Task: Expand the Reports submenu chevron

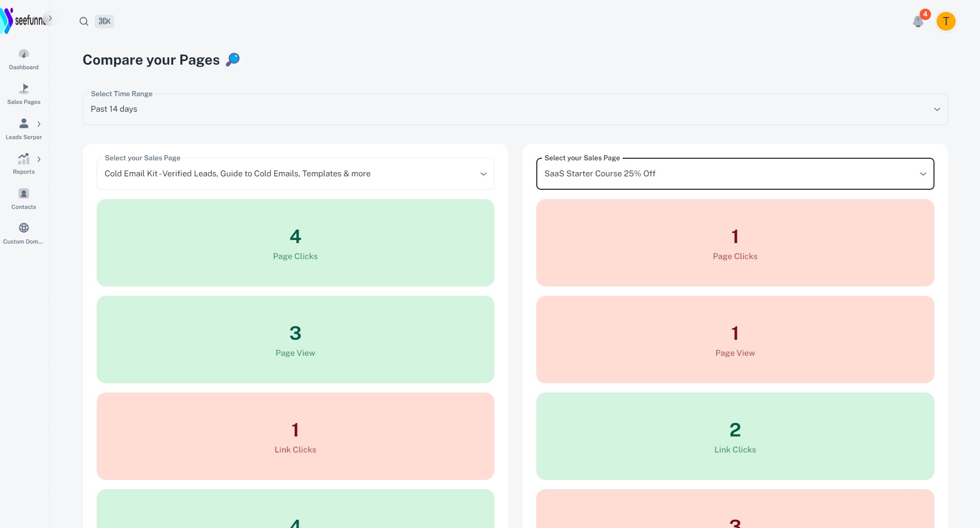Action: click(x=39, y=159)
